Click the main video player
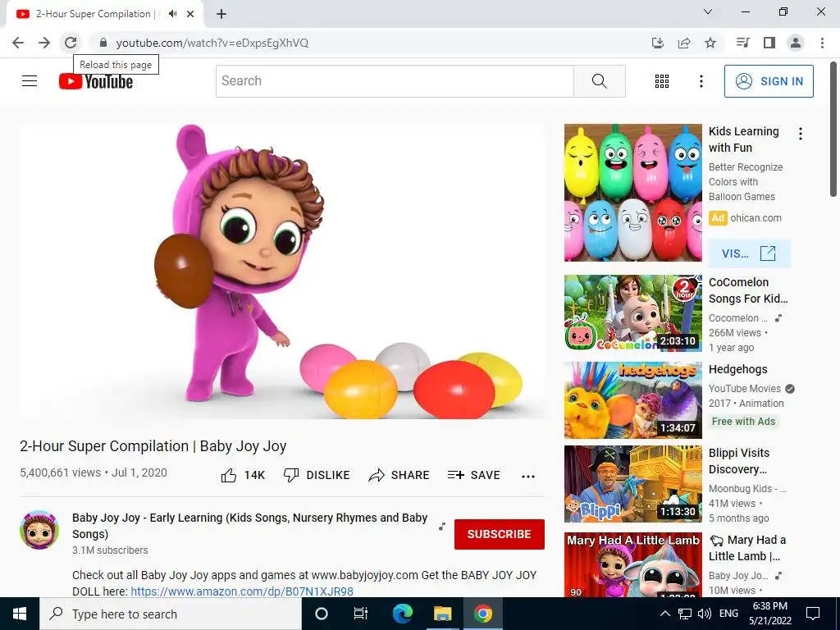Viewport: 840px width, 630px height. (282, 272)
